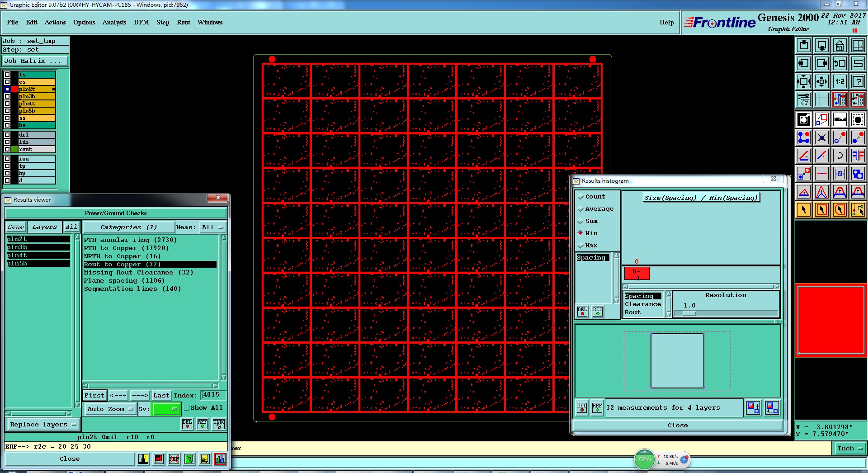Click the red 0-1 histogram bar
The width and height of the screenshot is (868, 473).
point(637,273)
